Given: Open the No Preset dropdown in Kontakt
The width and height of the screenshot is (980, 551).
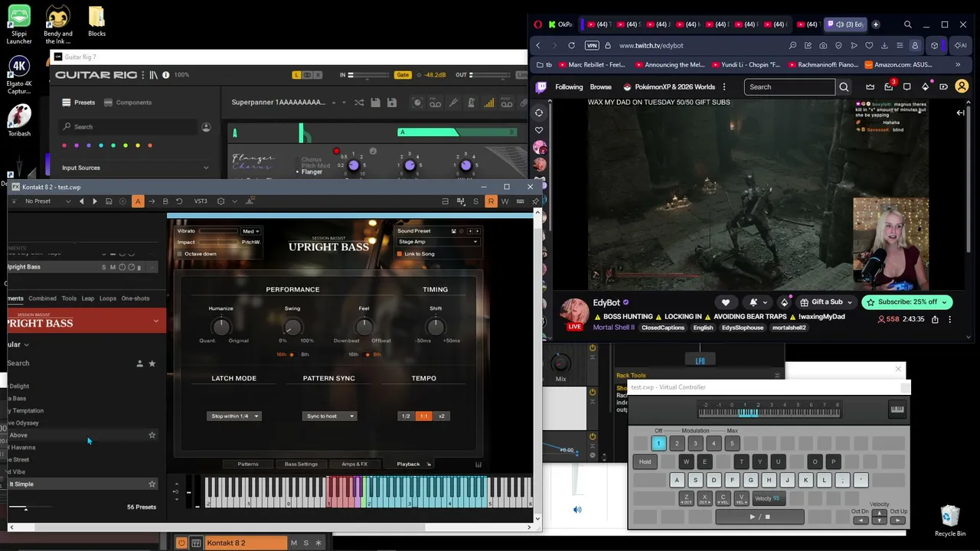Looking at the screenshot, I should pos(47,201).
